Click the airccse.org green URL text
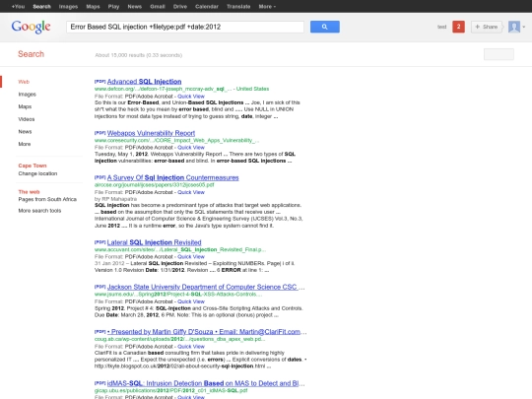 [x=155, y=185]
